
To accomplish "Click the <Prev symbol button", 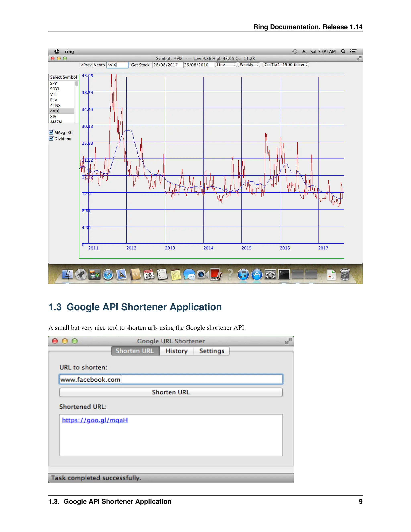I will tap(86, 65).
